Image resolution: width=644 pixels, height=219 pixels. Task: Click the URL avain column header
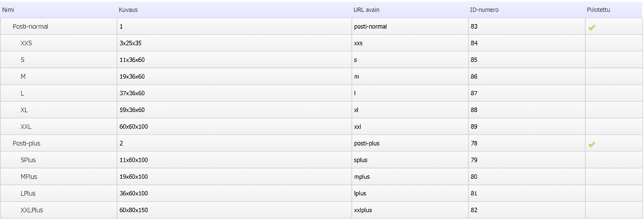tap(366, 10)
